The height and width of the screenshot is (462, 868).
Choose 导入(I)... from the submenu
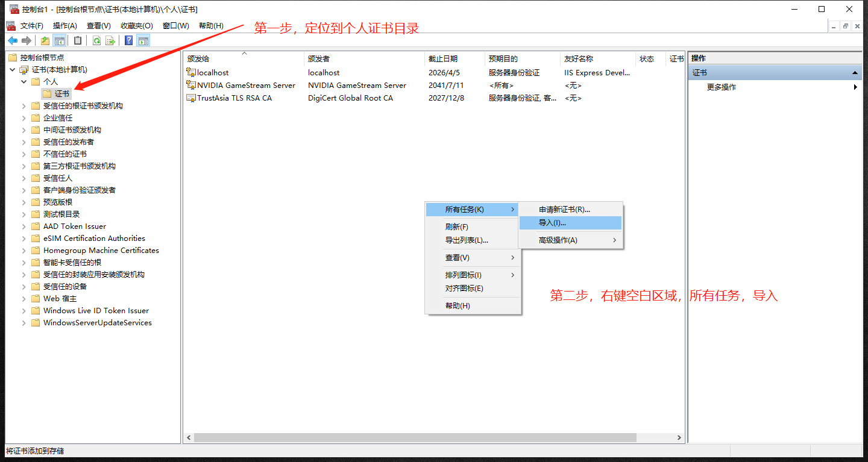tap(552, 223)
